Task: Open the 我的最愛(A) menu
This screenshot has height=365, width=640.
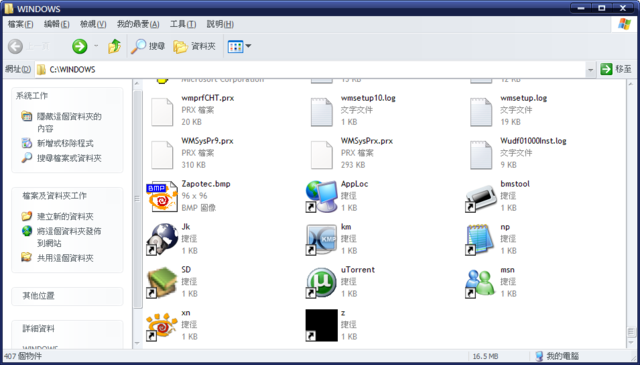Action: click(x=138, y=24)
